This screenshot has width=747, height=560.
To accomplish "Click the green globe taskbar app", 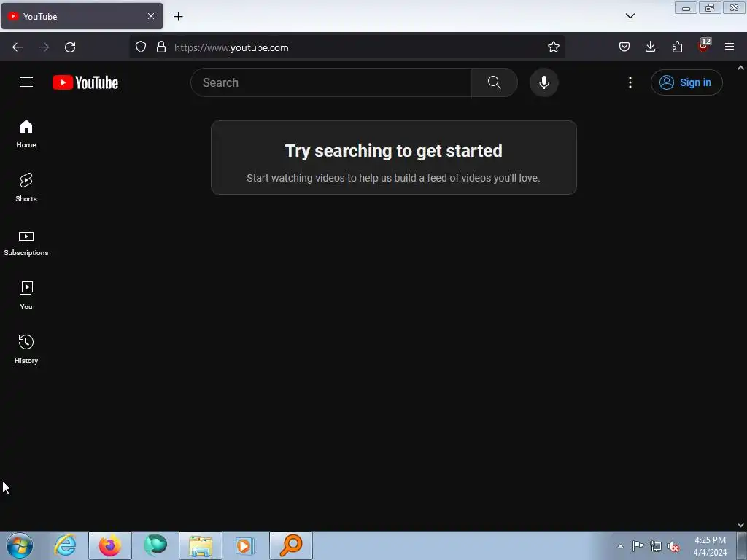I will (x=155, y=545).
